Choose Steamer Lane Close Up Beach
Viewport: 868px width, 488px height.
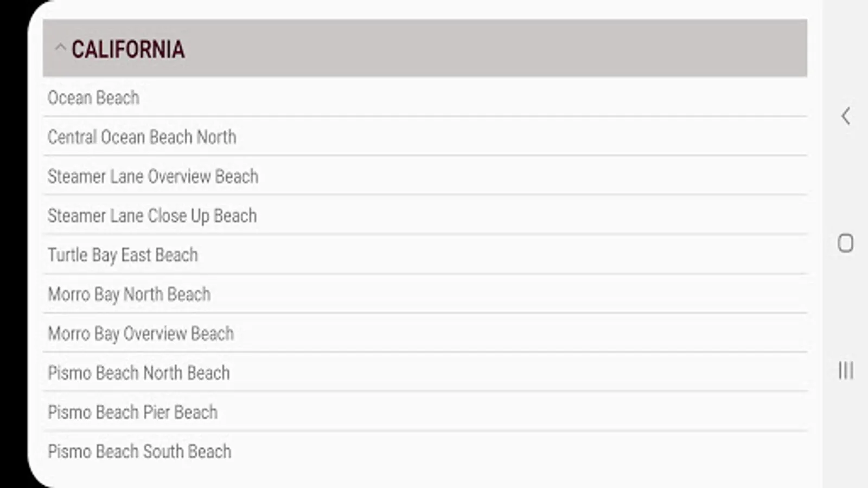point(152,216)
